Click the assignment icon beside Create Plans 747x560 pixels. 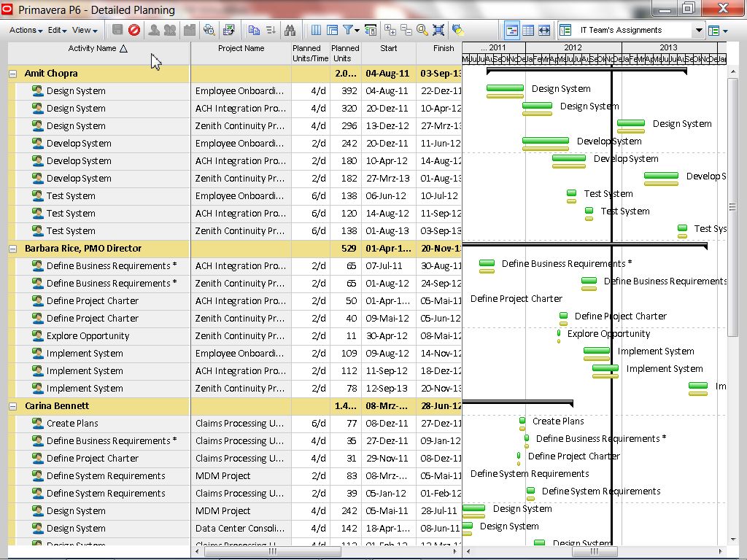tap(38, 424)
